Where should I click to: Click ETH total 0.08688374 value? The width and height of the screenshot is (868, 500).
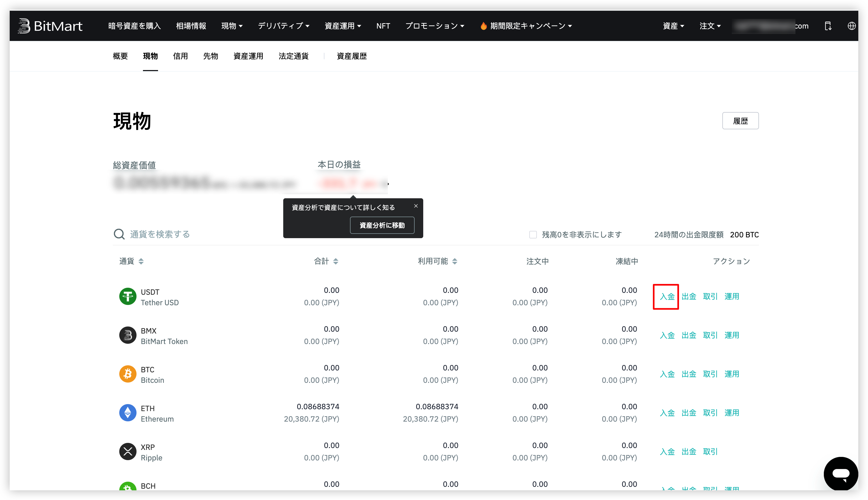pyautogui.click(x=318, y=407)
